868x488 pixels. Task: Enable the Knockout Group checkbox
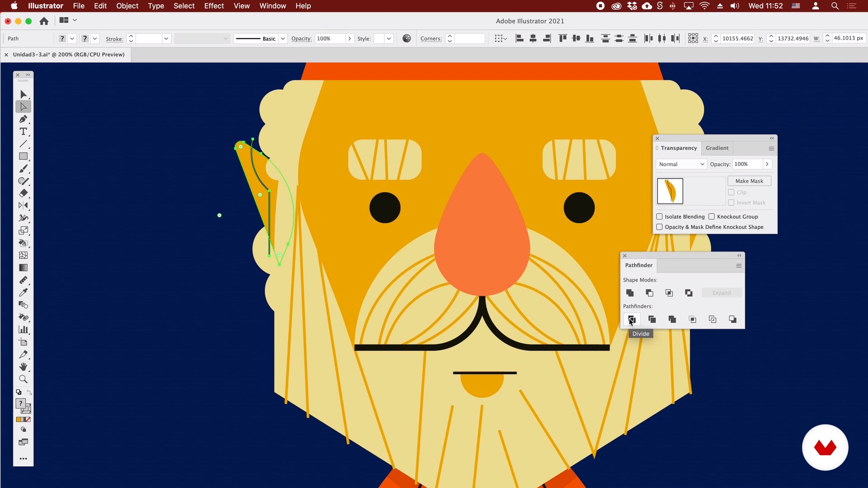pos(712,216)
